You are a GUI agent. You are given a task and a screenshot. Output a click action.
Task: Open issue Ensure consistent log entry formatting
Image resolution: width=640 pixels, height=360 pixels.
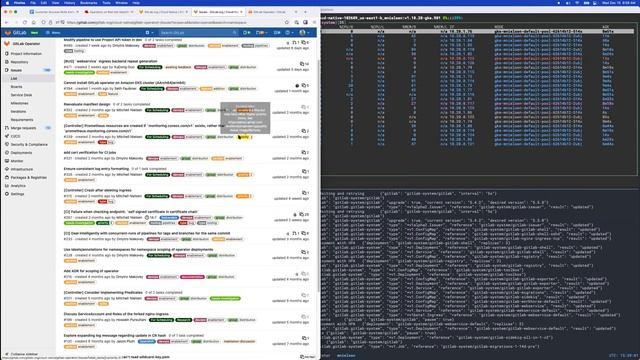tap(96, 169)
